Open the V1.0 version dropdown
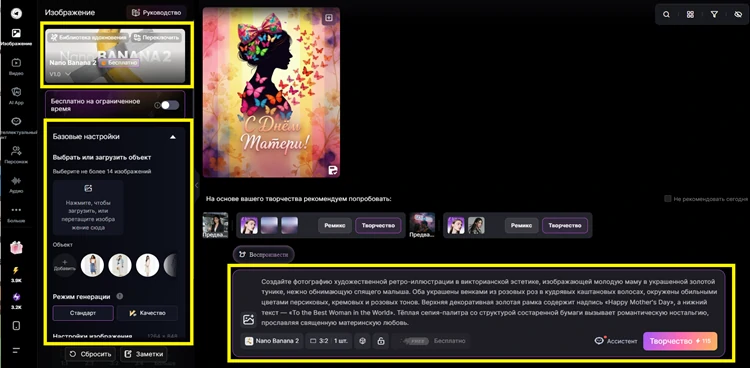750x368 pixels. point(61,74)
